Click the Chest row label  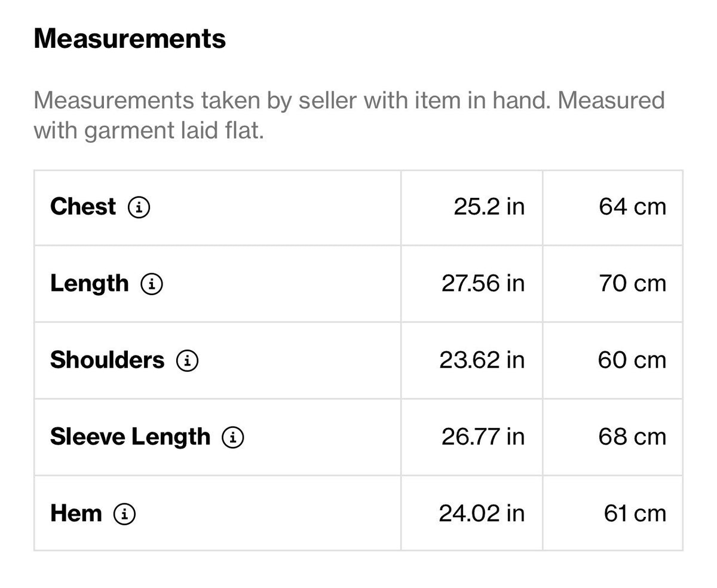83,207
